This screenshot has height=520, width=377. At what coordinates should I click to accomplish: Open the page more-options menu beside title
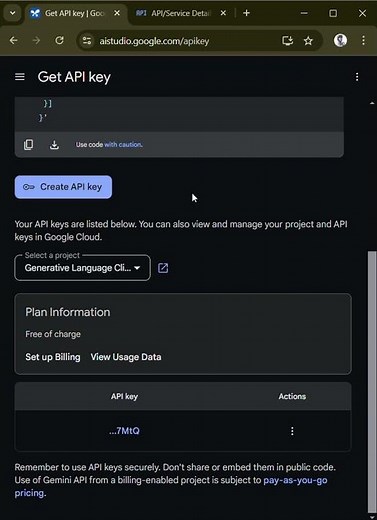click(x=357, y=77)
